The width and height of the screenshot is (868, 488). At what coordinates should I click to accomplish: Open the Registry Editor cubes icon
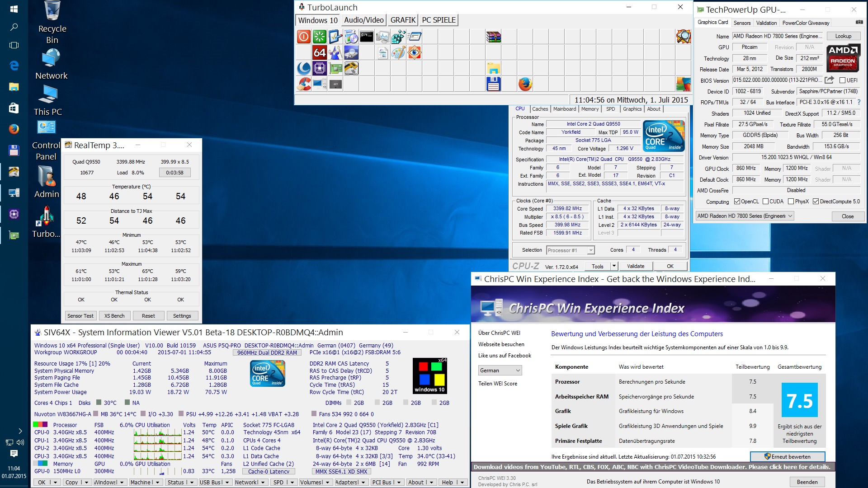click(x=398, y=37)
